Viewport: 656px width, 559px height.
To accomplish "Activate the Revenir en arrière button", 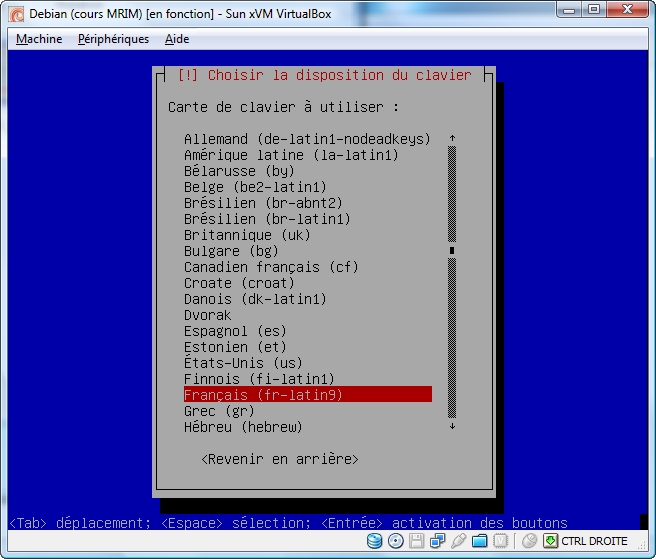I will 280,459.
